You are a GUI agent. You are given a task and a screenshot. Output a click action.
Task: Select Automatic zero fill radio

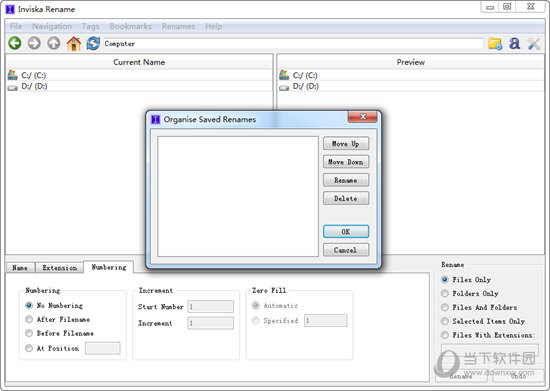click(256, 305)
